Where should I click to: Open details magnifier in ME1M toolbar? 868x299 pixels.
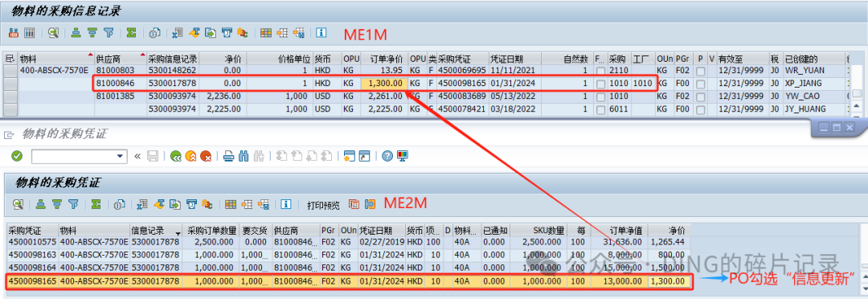click(53, 33)
